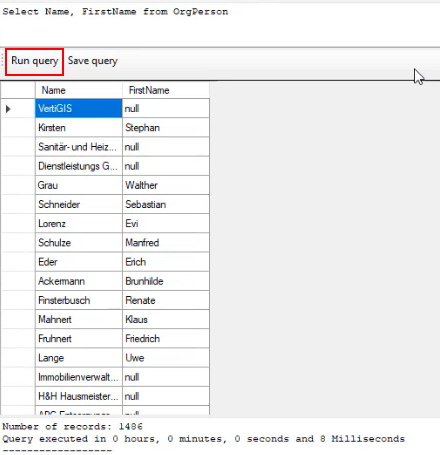
Task: Select the Finsterbusch name cell
Action: point(79,300)
